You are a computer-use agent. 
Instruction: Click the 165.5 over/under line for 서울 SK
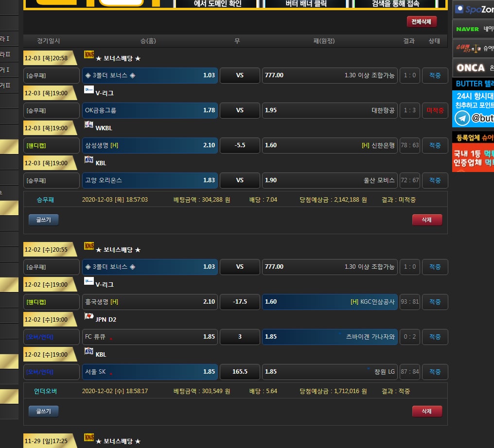pos(240,372)
